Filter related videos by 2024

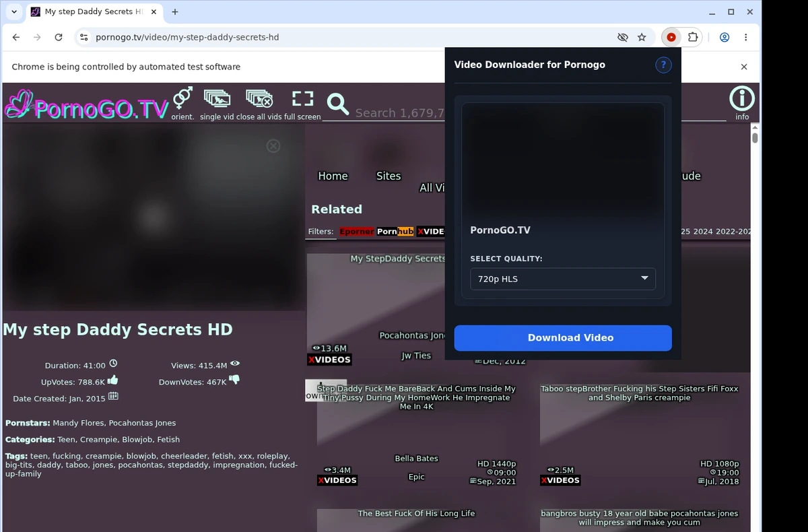pos(703,231)
